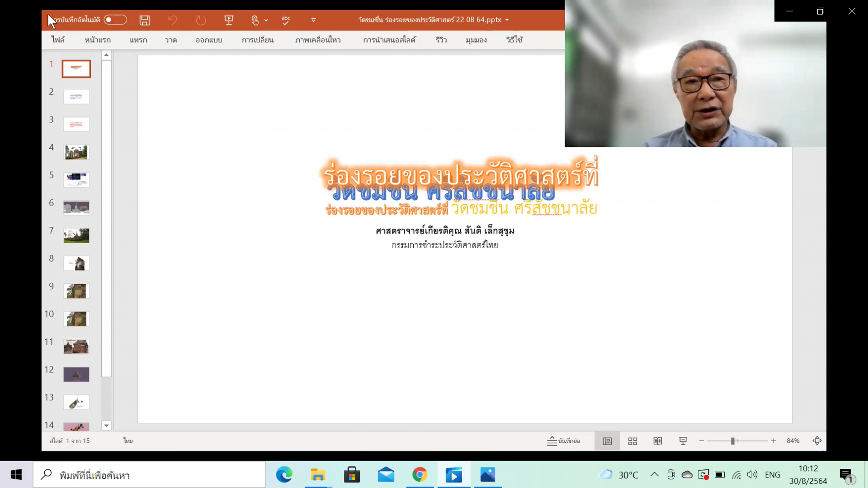The width and height of the screenshot is (868, 488).
Task: Click the spelling check abc icon
Action: (x=286, y=20)
